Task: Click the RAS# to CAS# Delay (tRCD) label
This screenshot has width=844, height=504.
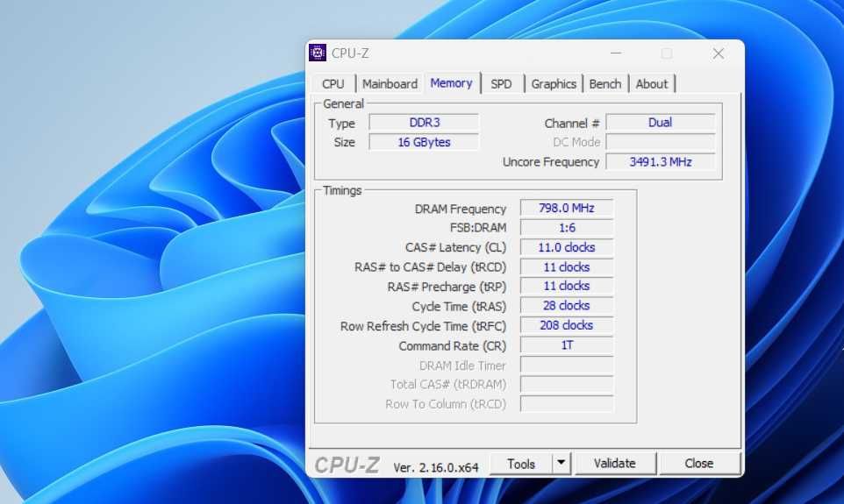Action: (430, 267)
